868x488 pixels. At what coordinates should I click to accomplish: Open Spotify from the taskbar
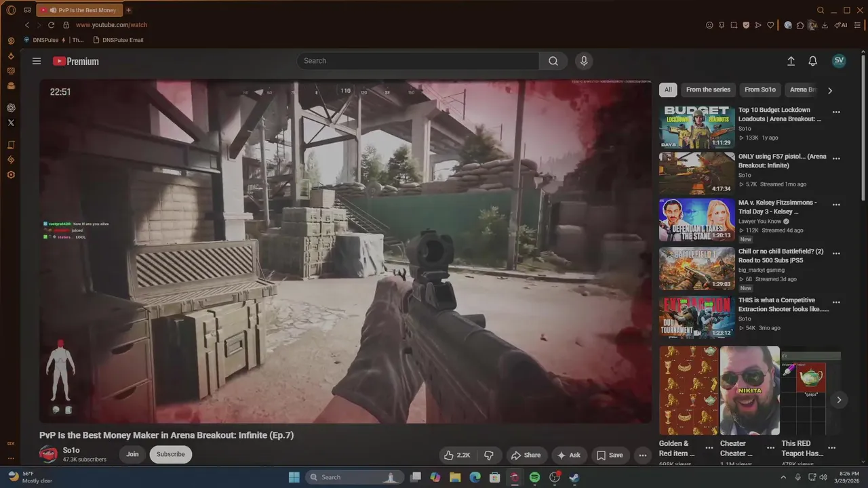pyautogui.click(x=534, y=477)
